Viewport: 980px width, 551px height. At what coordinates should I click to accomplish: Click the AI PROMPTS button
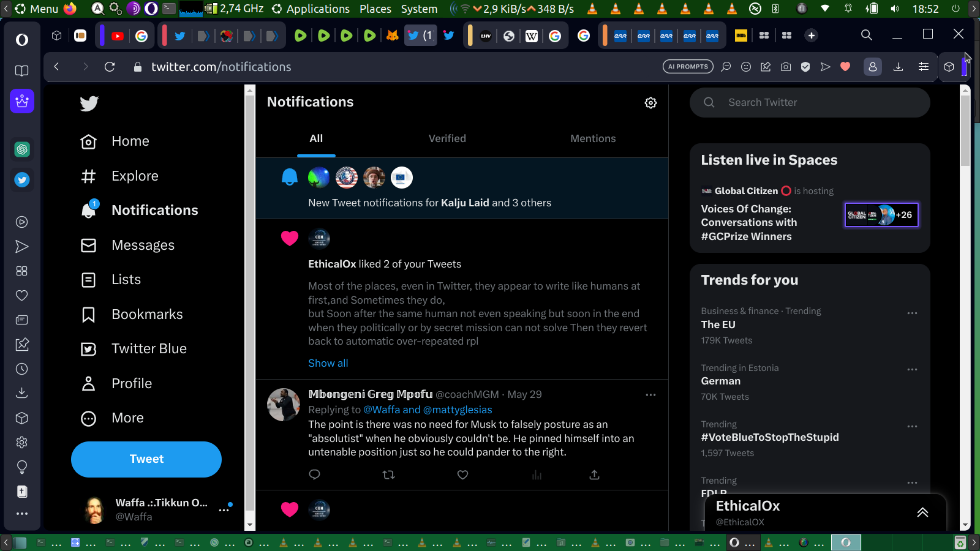pos(688,67)
